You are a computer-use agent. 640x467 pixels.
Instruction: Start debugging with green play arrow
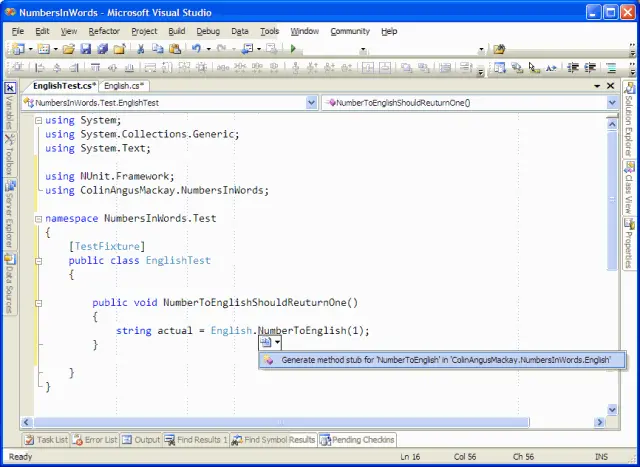(293, 49)
